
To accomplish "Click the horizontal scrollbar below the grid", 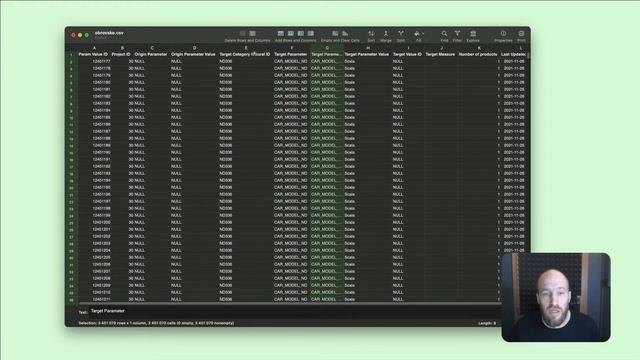I will (290, 303).
